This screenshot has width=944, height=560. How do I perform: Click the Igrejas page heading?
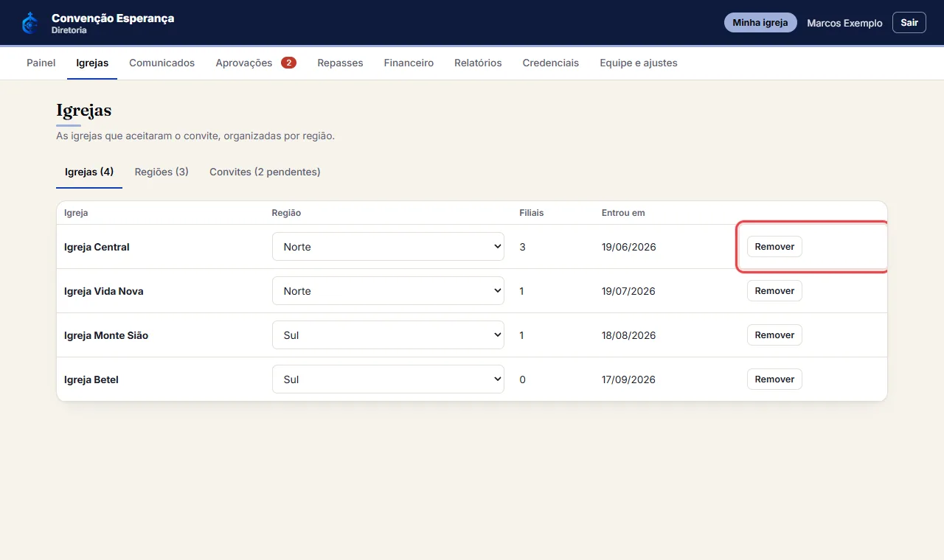84,111
